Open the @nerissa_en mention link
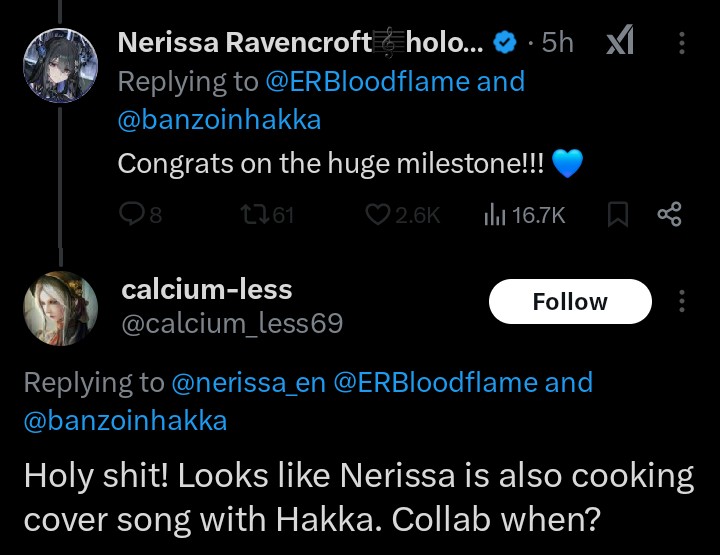Screen dimensions: 720x555 (x=248, y=383)
